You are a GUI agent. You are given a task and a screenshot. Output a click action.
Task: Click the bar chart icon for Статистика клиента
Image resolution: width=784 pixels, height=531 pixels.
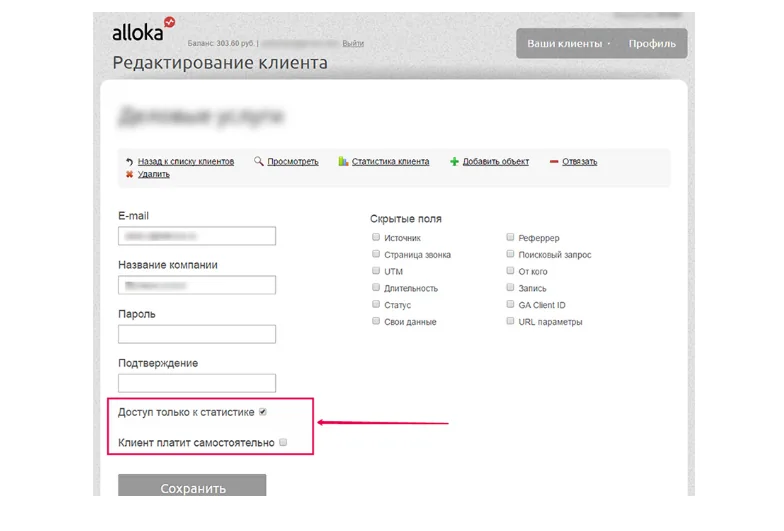(x=343, y=161)
